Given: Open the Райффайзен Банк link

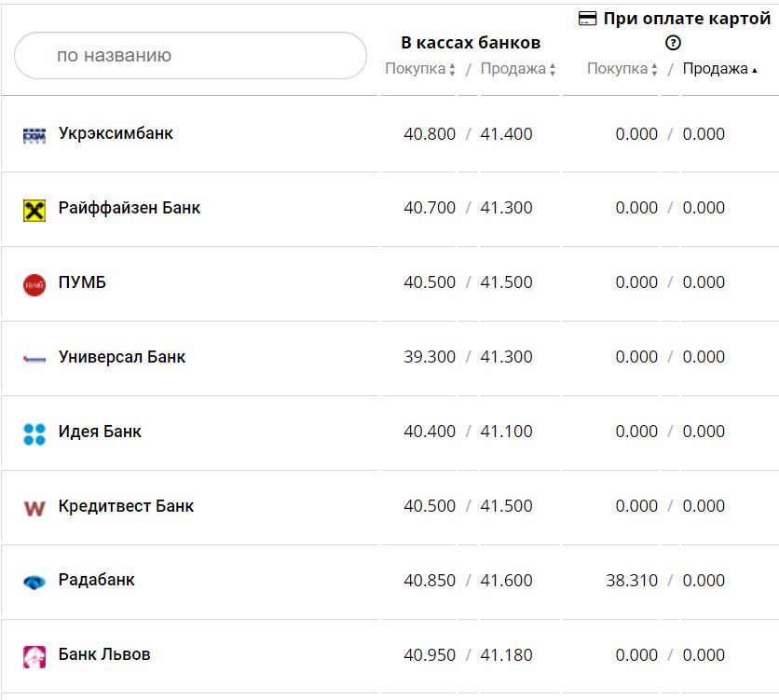Looking at the screenshot, I should [x=129, y=208].
